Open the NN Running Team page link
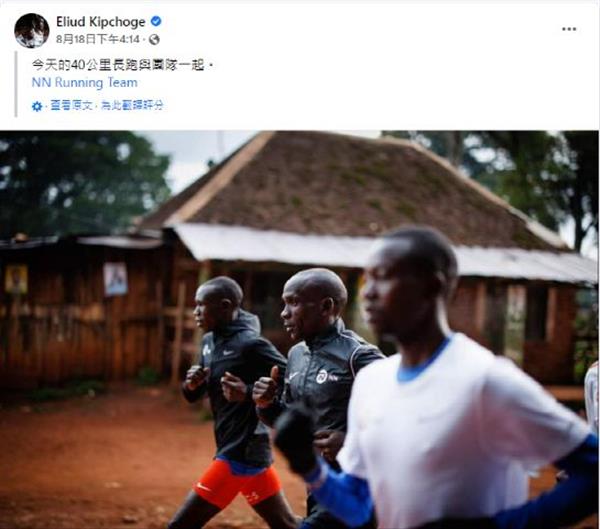The width and height of the screenshot is (600, 529). [x=85, y=83]
